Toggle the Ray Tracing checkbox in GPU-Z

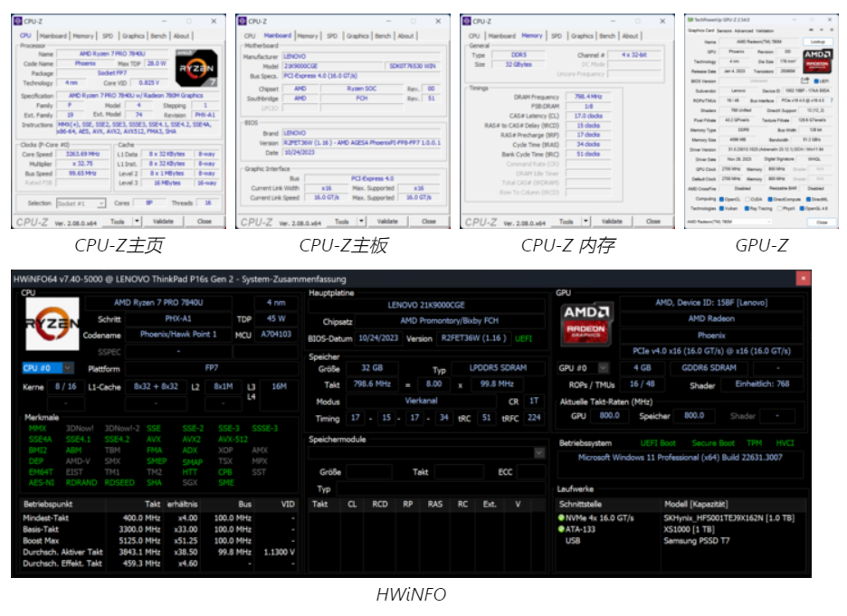point(748,208)
